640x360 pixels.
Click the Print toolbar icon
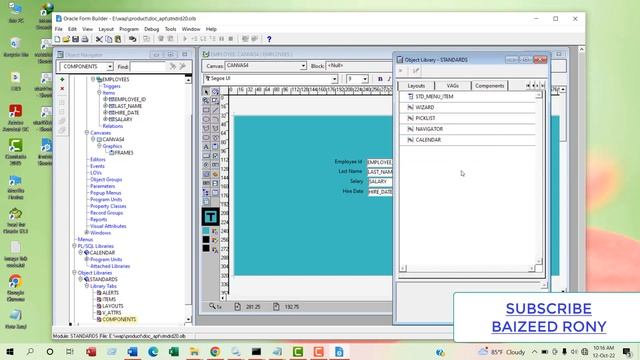(x=85, y=39)
